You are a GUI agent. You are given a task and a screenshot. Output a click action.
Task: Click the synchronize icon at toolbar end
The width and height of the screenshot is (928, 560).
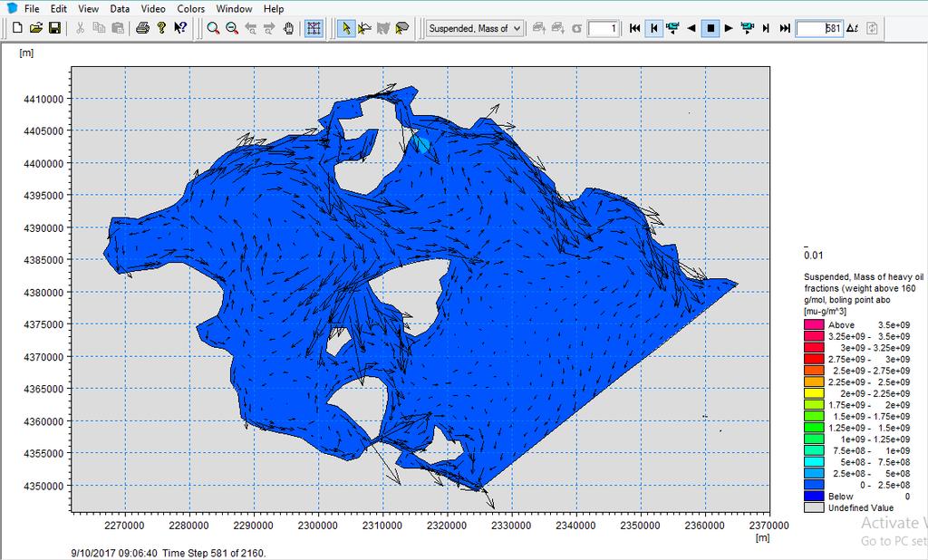pos(872,28)
